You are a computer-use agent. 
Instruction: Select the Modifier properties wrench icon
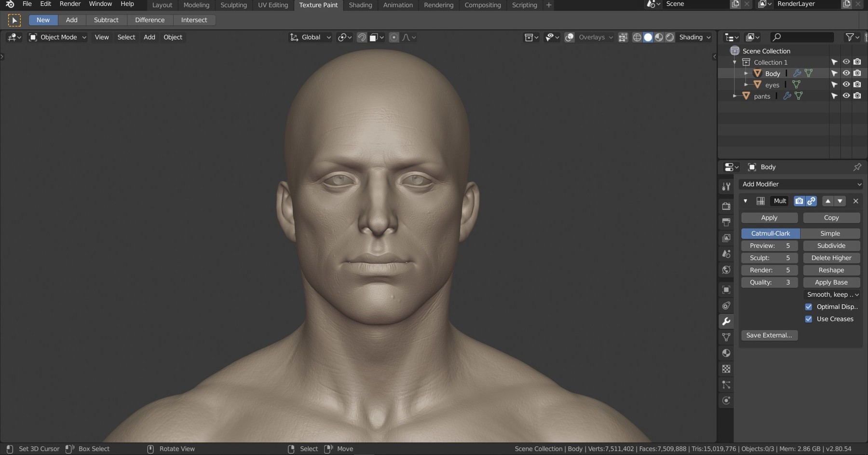[x=727, y=321]
